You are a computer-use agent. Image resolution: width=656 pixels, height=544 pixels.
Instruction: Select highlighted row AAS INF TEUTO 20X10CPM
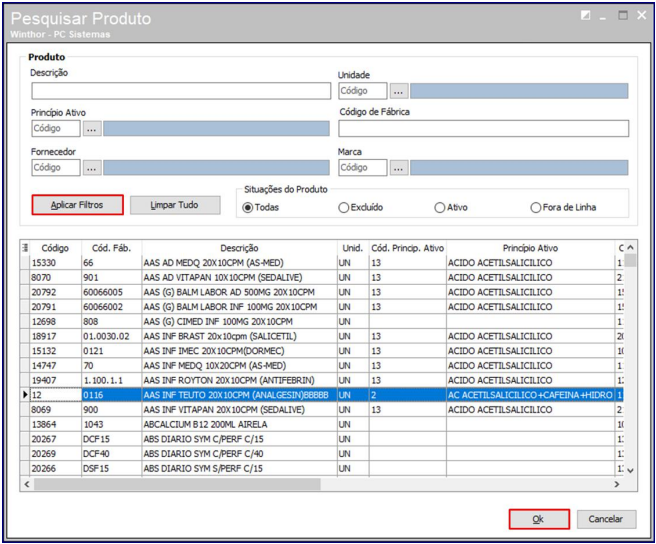point(322,395)
